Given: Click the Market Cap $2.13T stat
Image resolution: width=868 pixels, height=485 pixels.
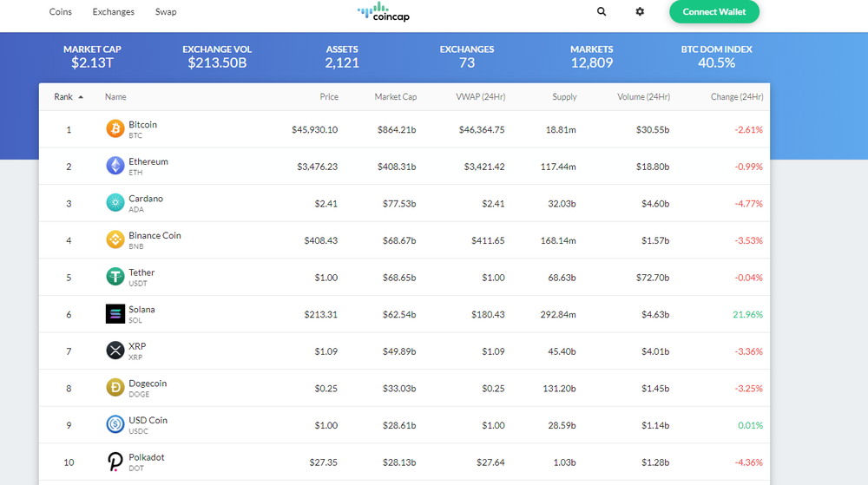Looking at the screenshot, I should pyautogui.click(x=92, y=57).
